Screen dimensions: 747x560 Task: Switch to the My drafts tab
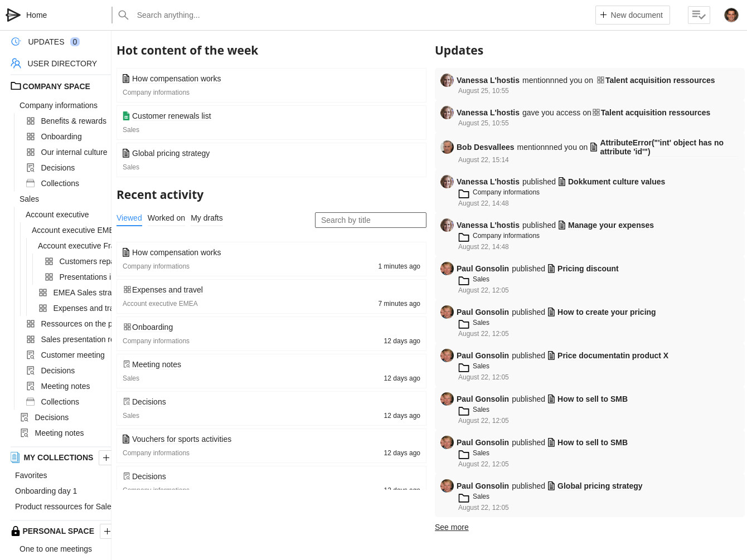pos(207,218)
